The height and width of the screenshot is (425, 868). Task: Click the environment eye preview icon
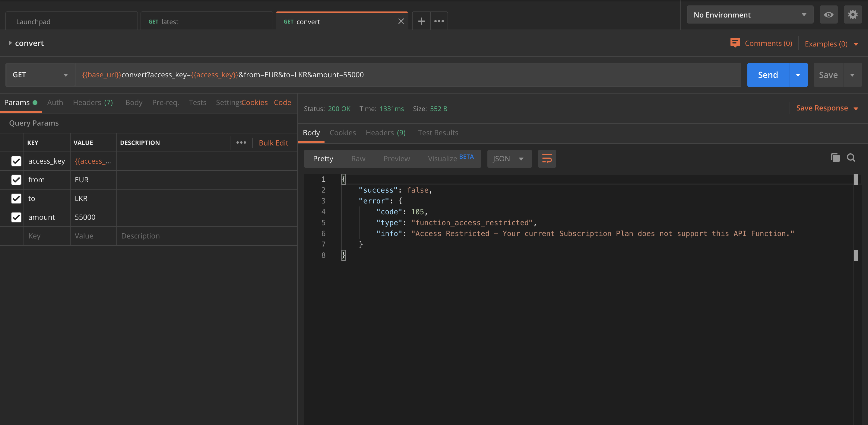[x=829, y=14]
